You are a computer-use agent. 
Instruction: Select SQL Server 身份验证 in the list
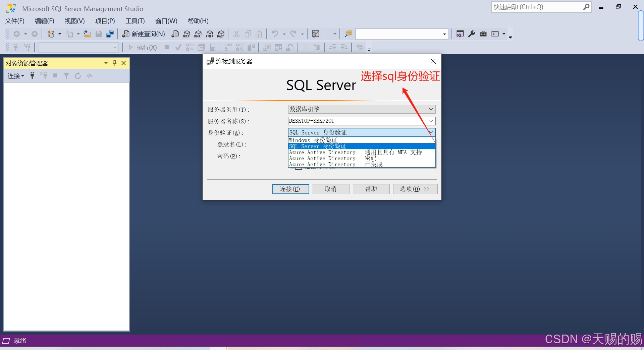point(362,146)
